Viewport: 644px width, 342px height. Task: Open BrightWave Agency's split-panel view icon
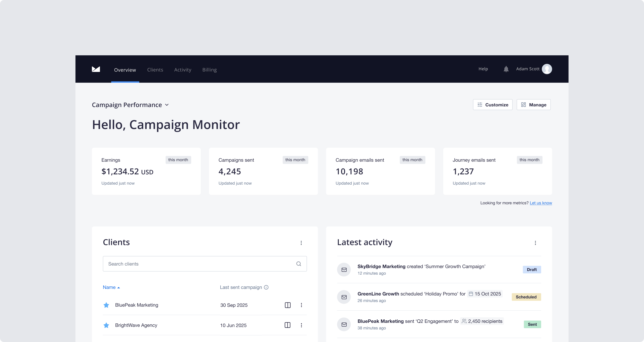click(x=288, y=325)
